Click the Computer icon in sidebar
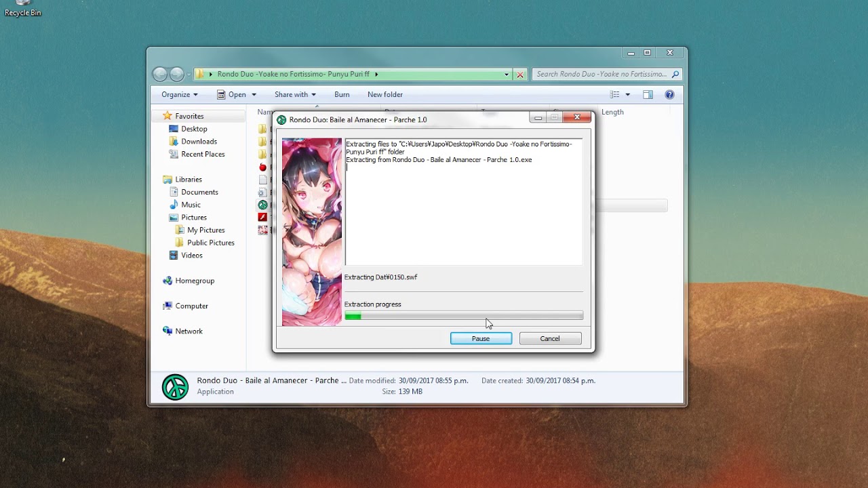The width and height of the screenshot is (868, 488). [x=167, y=306]
